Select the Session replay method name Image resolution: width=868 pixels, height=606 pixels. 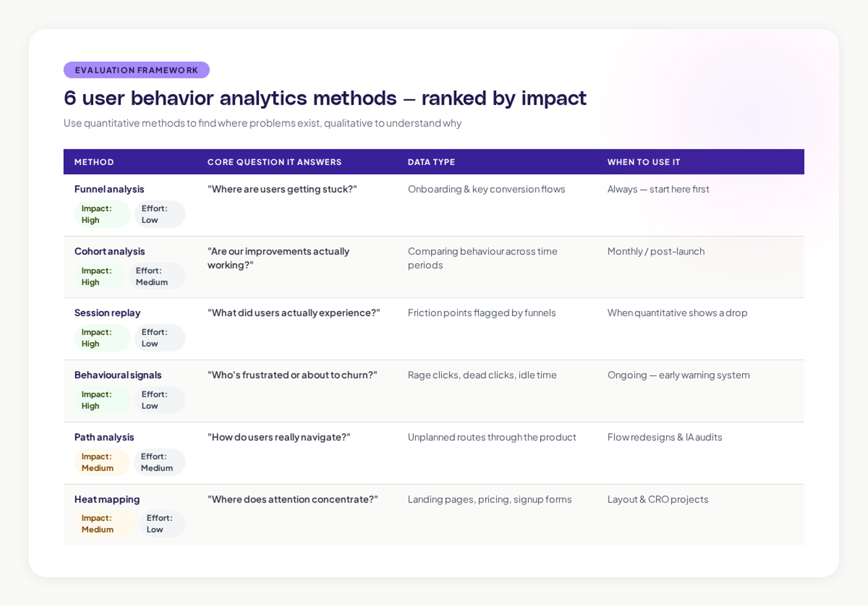(x=107, y=313)
